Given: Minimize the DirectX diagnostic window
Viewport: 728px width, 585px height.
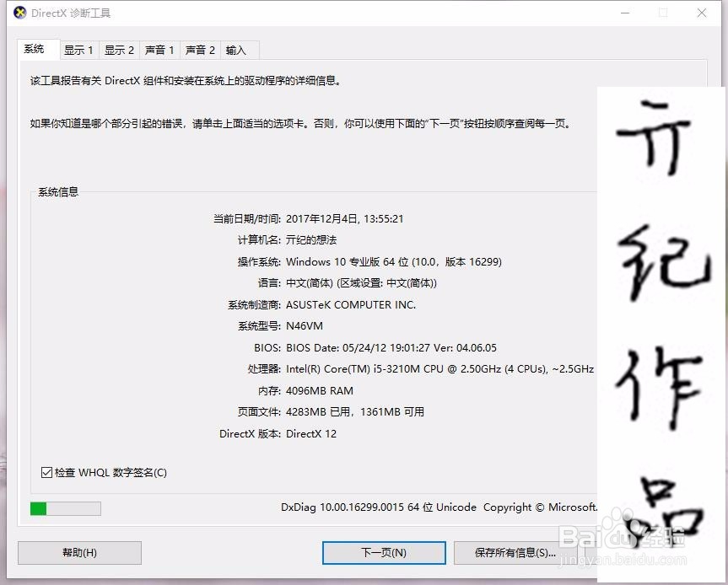Looking at the screenshot, I should click(x=625, y=13).
